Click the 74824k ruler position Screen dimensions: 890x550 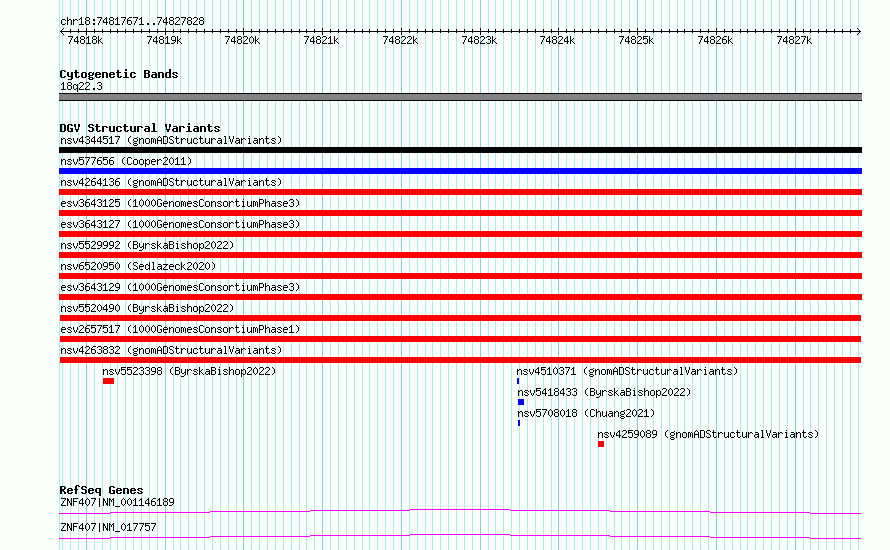pos(557,40)
